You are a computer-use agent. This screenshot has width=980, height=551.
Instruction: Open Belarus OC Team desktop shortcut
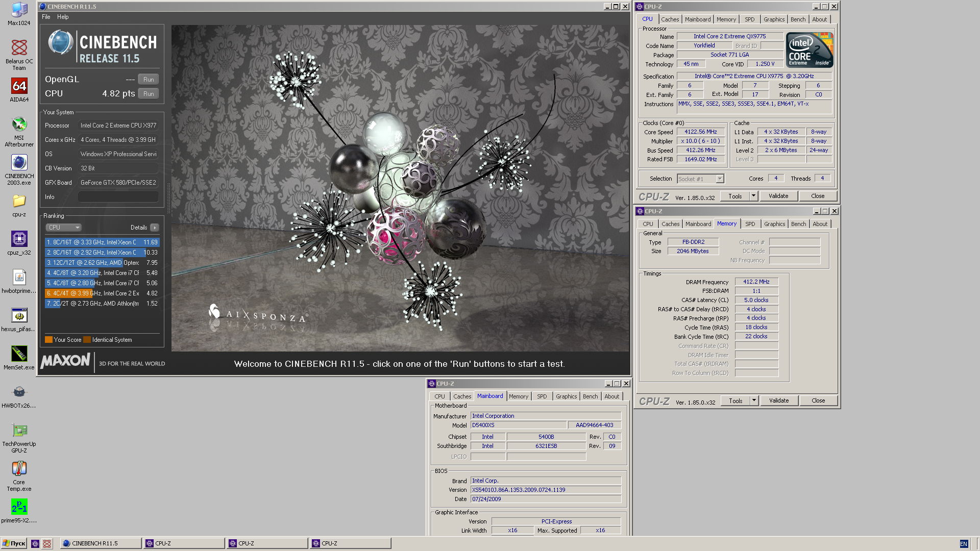(19, 55)
